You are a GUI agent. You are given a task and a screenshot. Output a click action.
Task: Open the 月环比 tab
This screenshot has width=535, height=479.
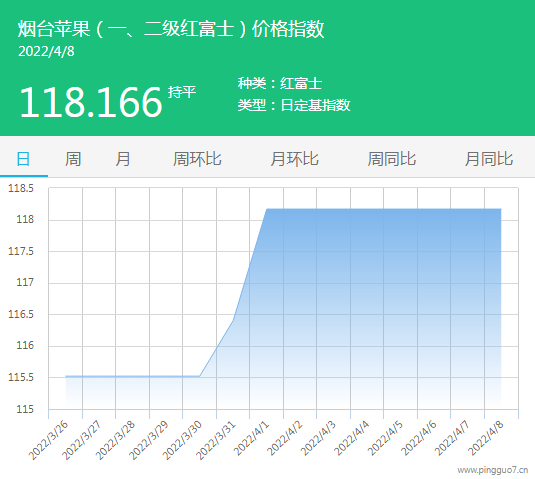[x=294, y=159]
